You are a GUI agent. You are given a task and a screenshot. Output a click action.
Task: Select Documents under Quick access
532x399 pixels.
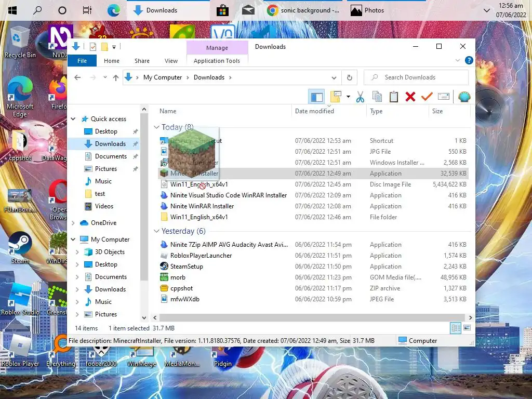click(111, 156)
